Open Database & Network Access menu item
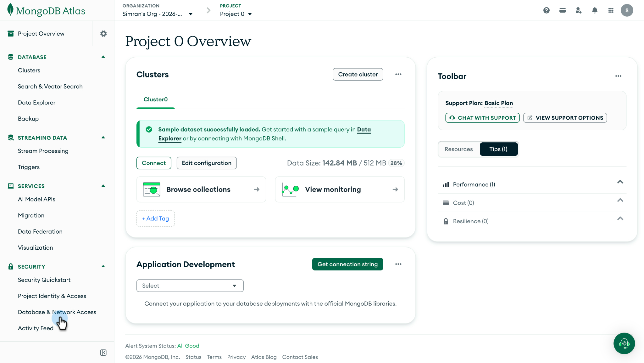The height and width of the screenshot is (363, 644). pos(57,312)
